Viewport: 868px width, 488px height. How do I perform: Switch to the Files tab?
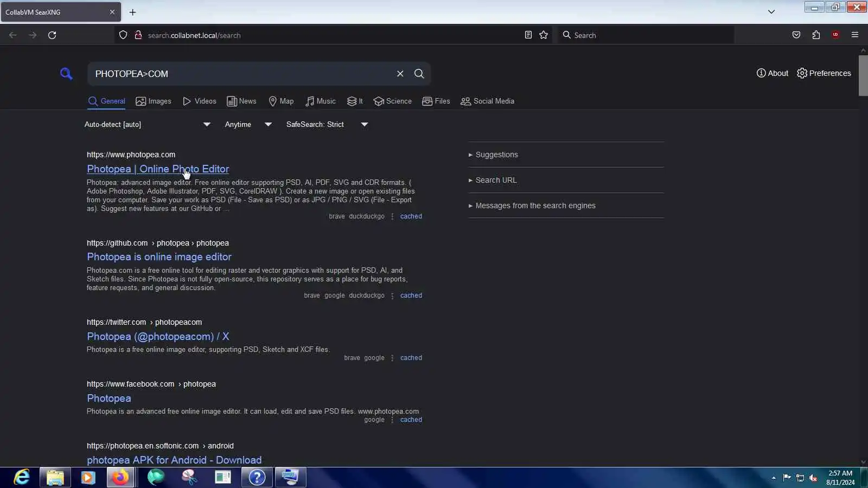pyautogui.click(x=436, y=101)
